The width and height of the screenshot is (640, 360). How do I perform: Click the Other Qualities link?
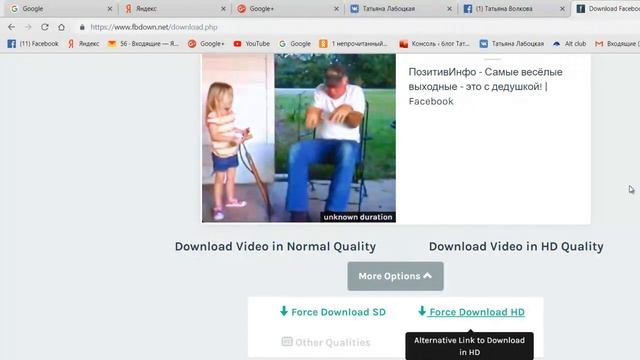(326, 342)
